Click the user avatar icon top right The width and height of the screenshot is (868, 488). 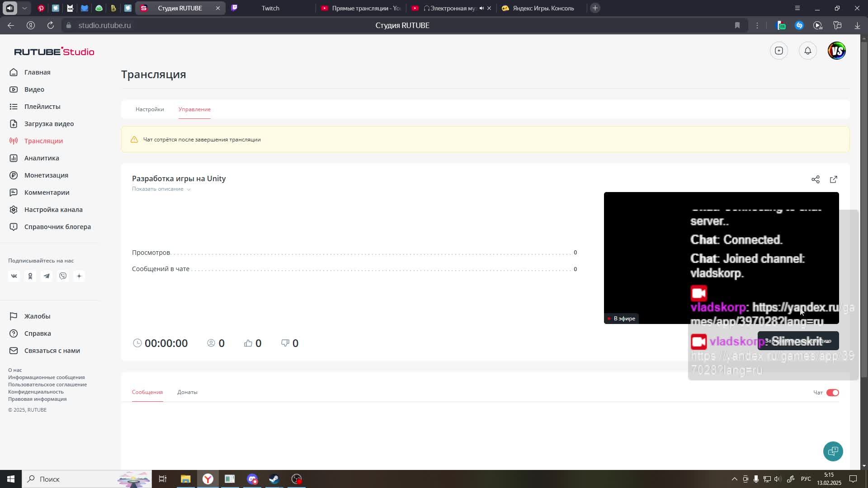pos(837,51)
